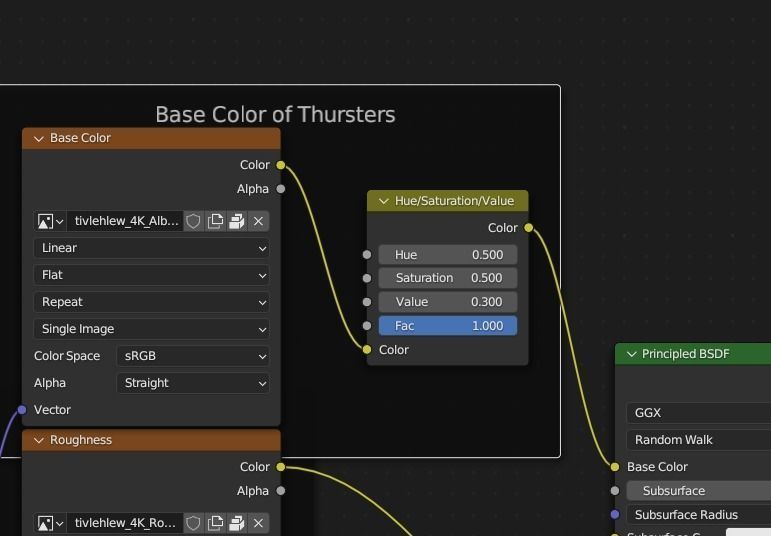This screenshot has height=536, width=771.
Task: Select the 'Base Color of Thursters' frame label
Action: [275, 115]
